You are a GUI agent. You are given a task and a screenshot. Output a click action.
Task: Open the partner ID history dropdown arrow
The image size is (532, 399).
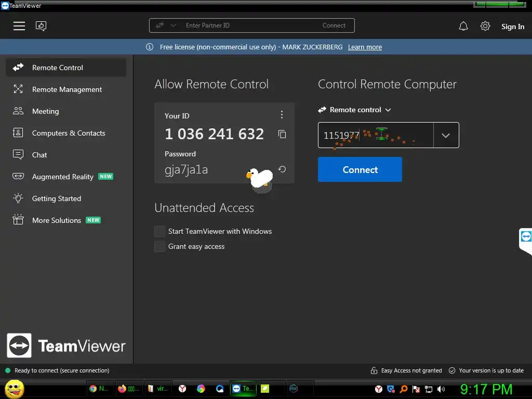(446, 136)
